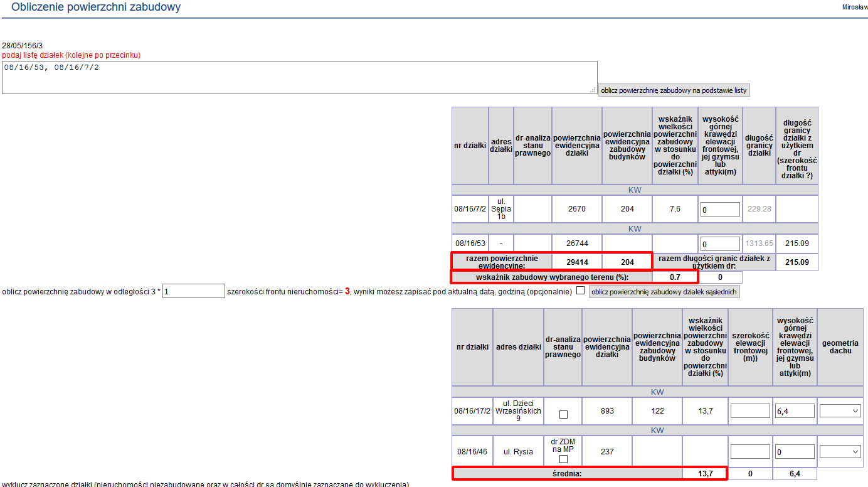Image resolution: width=868 pixels, height=487 pixels.
Task: Tick the checkbox for ul. Dzieci Wrzesińskich 9
Action: coord(563,415)
